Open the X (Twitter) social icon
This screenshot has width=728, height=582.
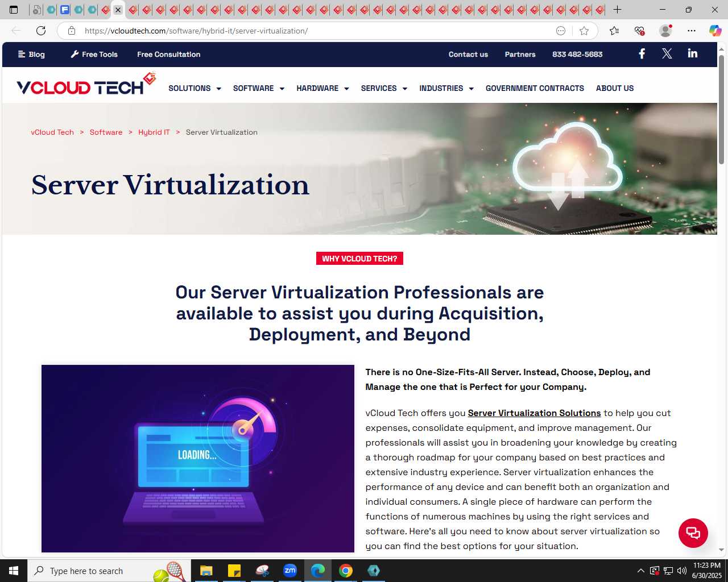coord(667,54)
